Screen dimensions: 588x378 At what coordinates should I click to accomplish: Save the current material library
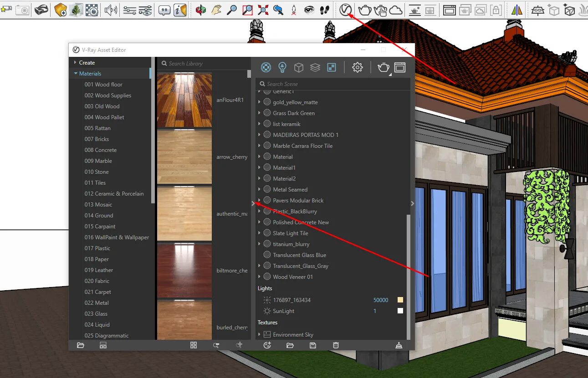coord(312,346)
